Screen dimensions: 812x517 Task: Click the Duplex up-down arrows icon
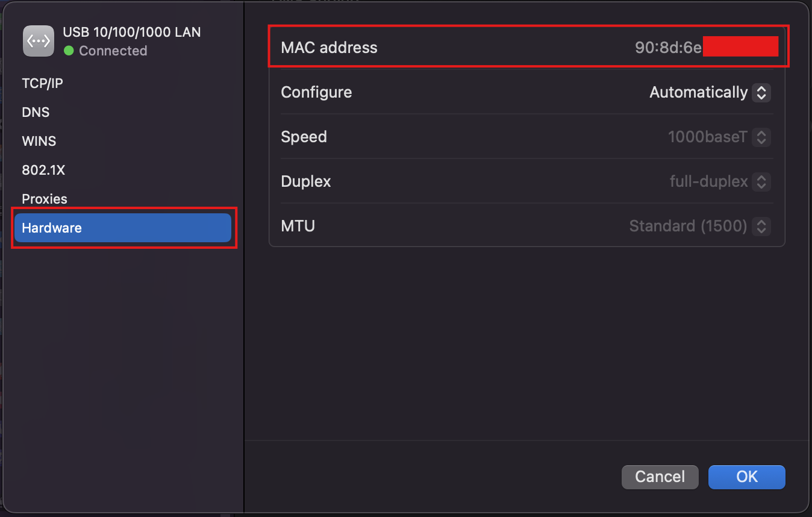(x=761, y=181)
